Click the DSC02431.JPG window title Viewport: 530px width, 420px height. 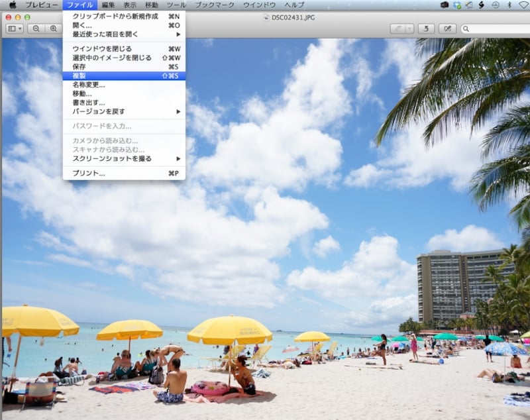(292, 17)
